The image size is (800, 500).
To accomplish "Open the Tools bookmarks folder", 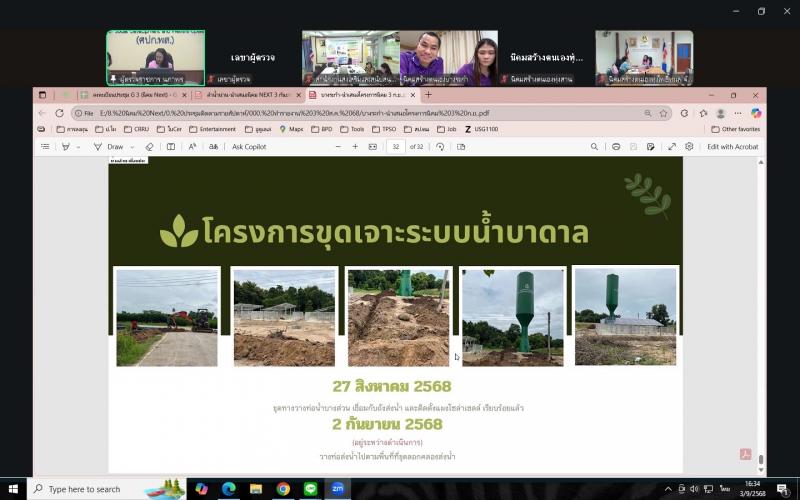I will point(353,130).
